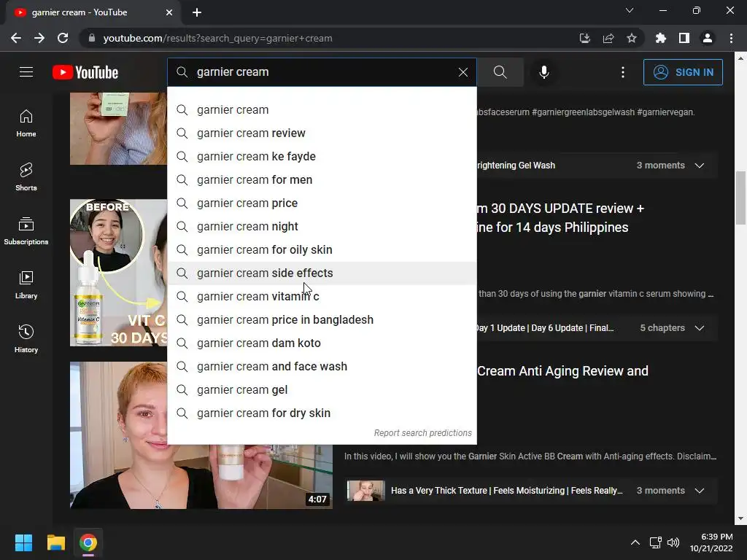This screenshot has width=747, height=560.
Task: Open File Explorer from the taskbar
Action: [55, 542]
